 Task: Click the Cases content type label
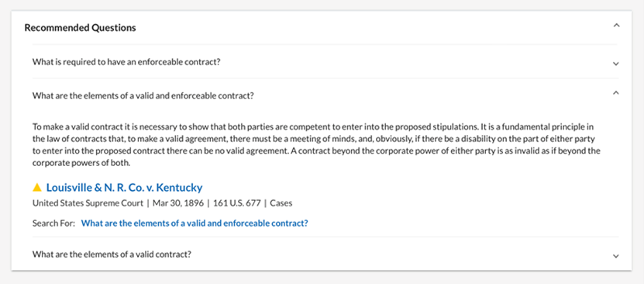(x=281, y=203)
